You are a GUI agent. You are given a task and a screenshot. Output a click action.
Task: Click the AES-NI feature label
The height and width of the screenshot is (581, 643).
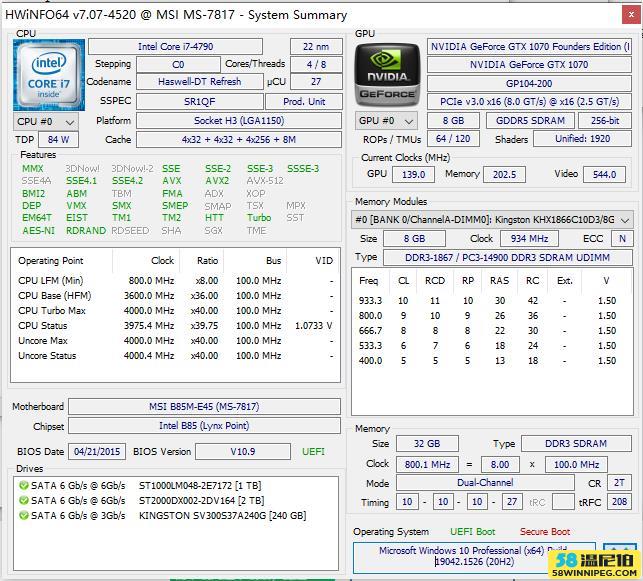38,230
